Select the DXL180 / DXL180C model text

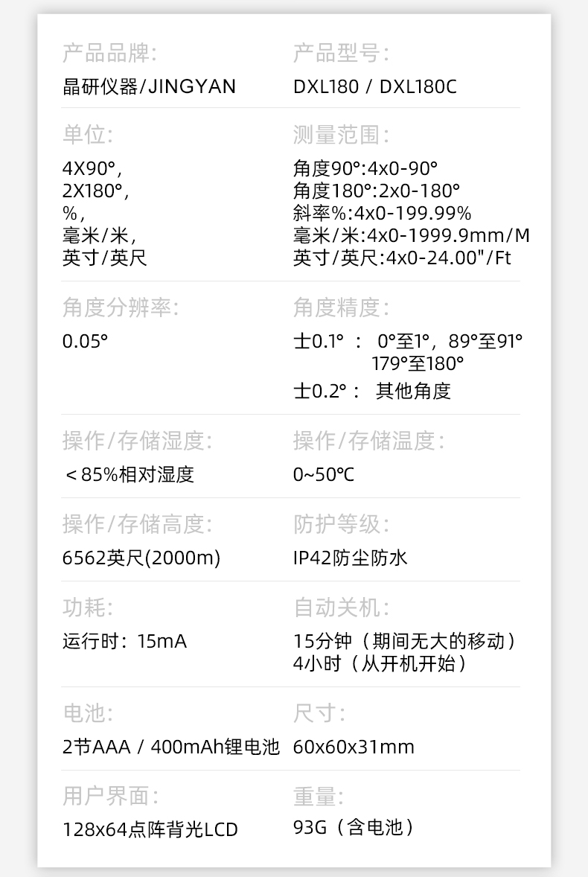point(374,87)
